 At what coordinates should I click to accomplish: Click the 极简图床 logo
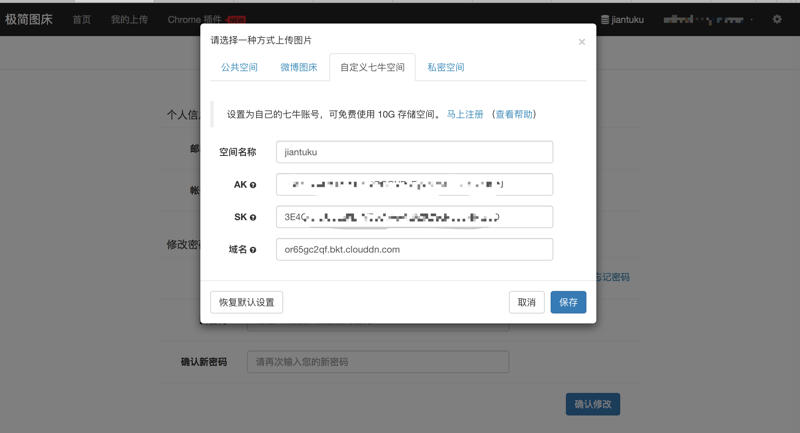(29, 19)
